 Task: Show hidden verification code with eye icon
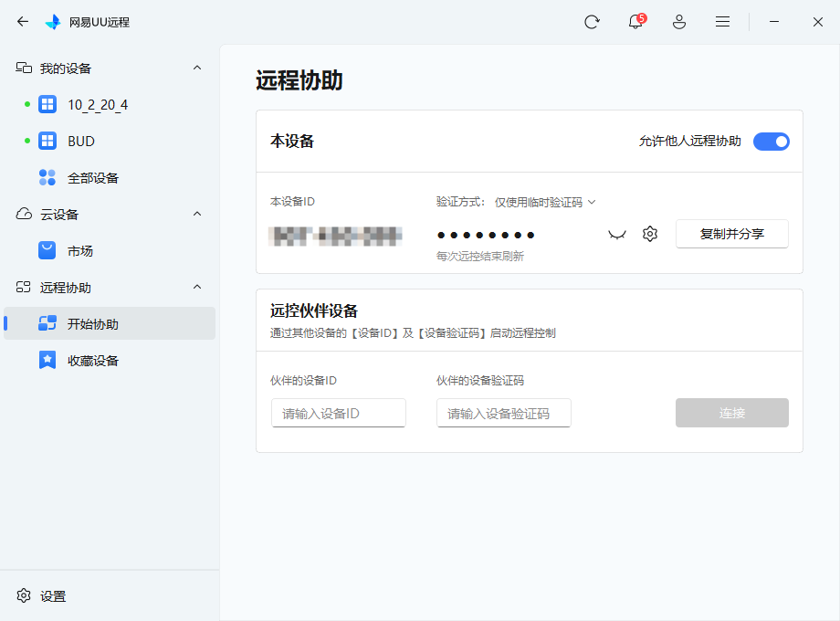coord(617,234)
